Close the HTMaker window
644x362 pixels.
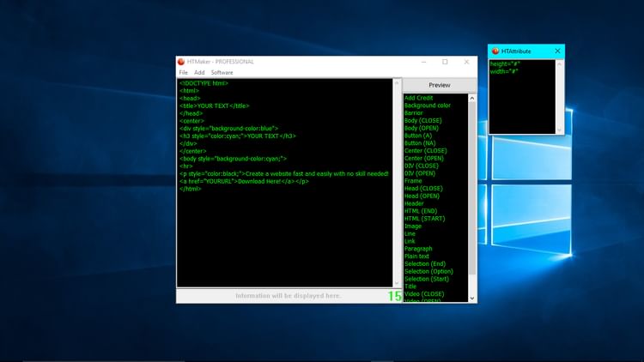coord(466,62)
